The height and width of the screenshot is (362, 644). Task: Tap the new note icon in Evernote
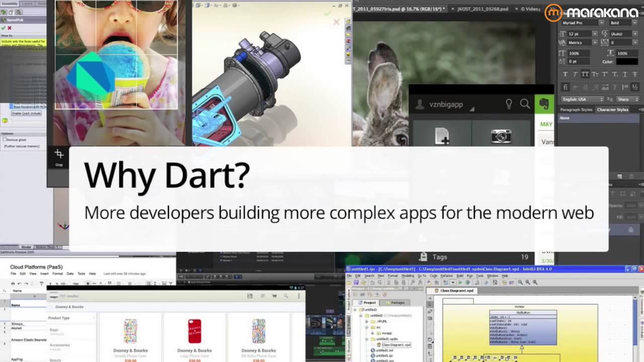[442, 136]
